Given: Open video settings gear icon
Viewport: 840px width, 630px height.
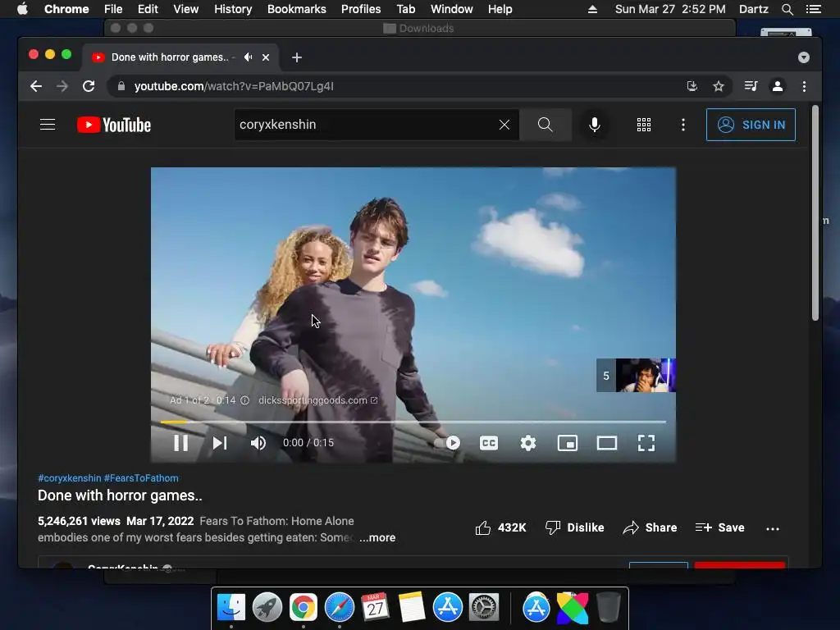Looking at the screenshot, I should click(x=528, y=443).
